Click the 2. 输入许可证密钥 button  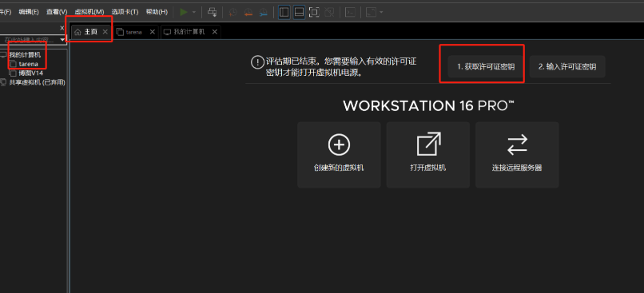(x=567, y=66)
